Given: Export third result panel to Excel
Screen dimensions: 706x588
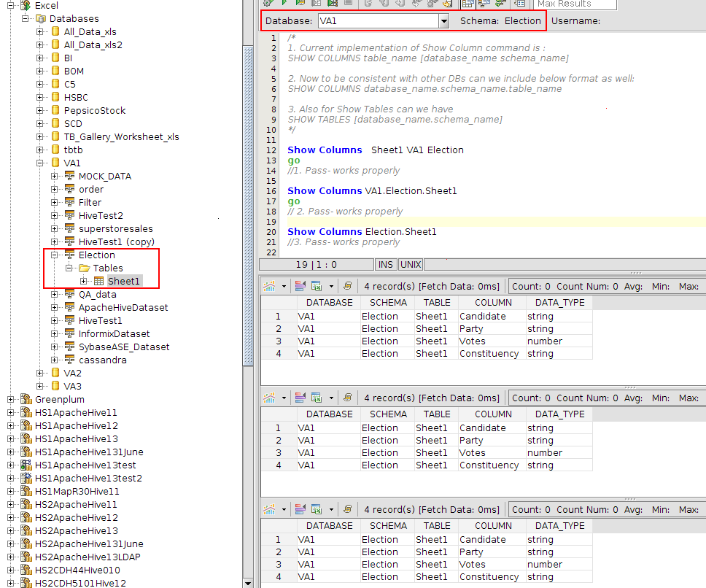Looking at the screenshot, I should (x=317, y=509).
